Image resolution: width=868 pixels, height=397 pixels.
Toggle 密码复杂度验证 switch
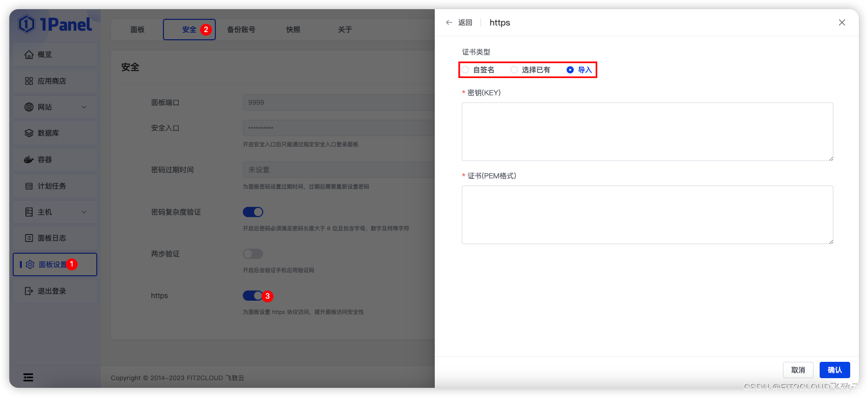253,212
